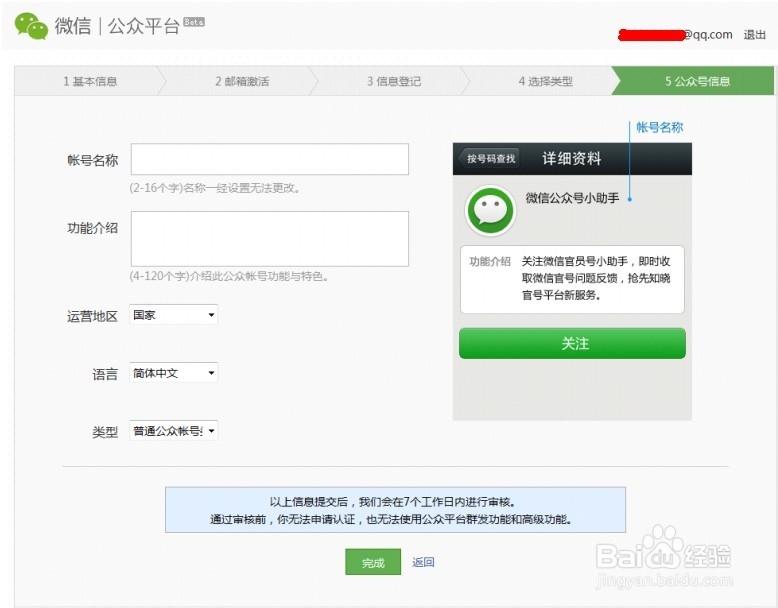Click the 退出 logout link
Image resolution: width=778 pixels, height=608 pixels.
tap(755, 35)
